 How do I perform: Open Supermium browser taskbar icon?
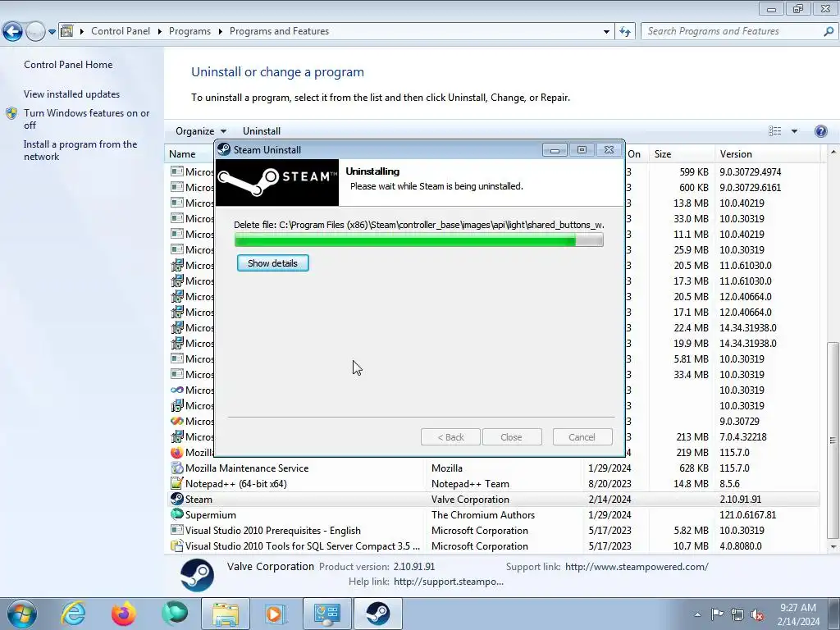tap(175, 614)
